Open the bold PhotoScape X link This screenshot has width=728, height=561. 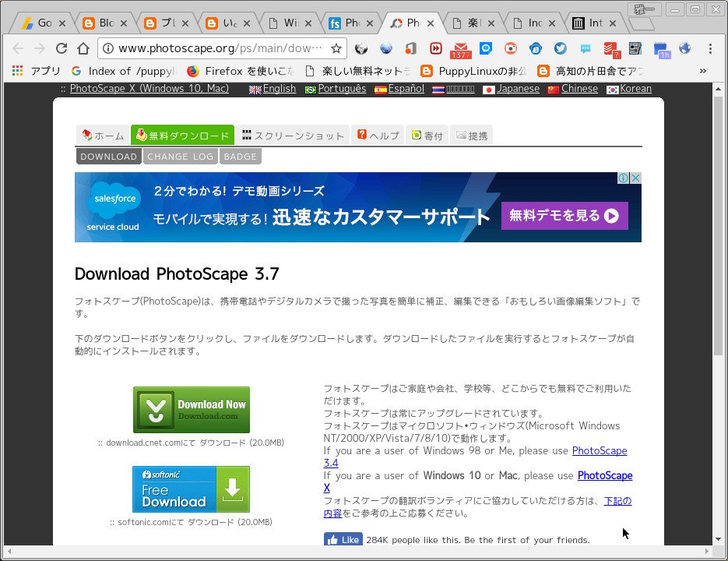click(x=605, y=475)
